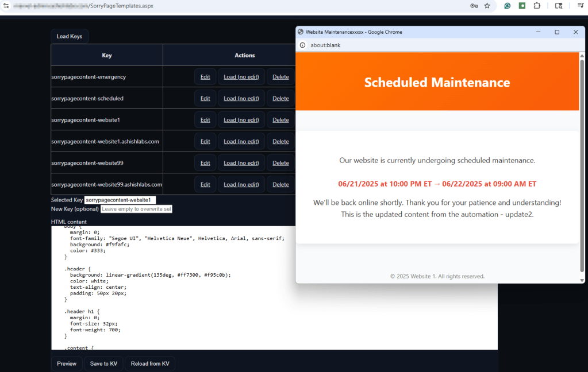Focus the Selected Key input field

pos(120,200)
